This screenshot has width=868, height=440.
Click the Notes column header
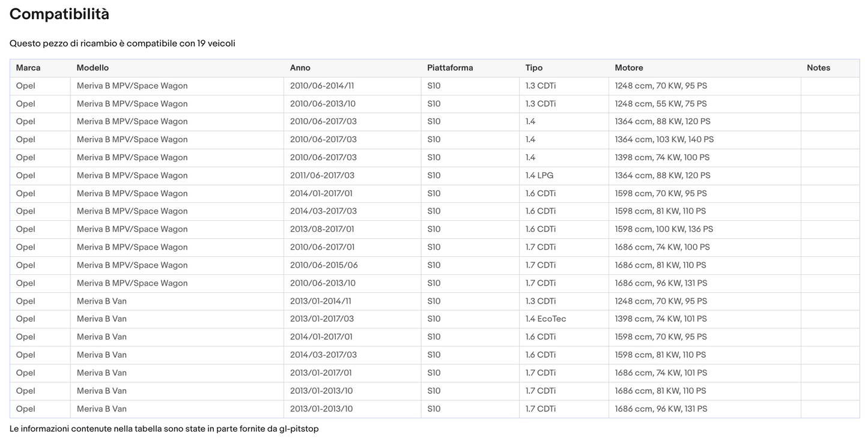pos(818,68)
